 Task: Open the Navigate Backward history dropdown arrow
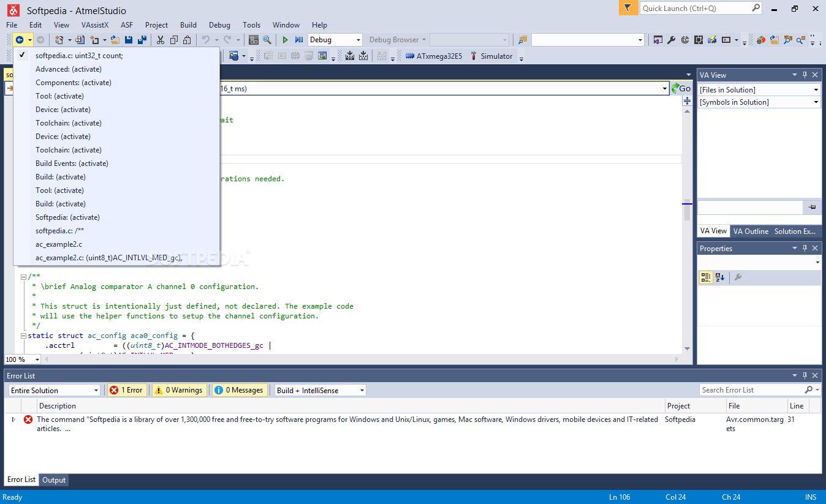pyautogui.click(x=29, y=40)
